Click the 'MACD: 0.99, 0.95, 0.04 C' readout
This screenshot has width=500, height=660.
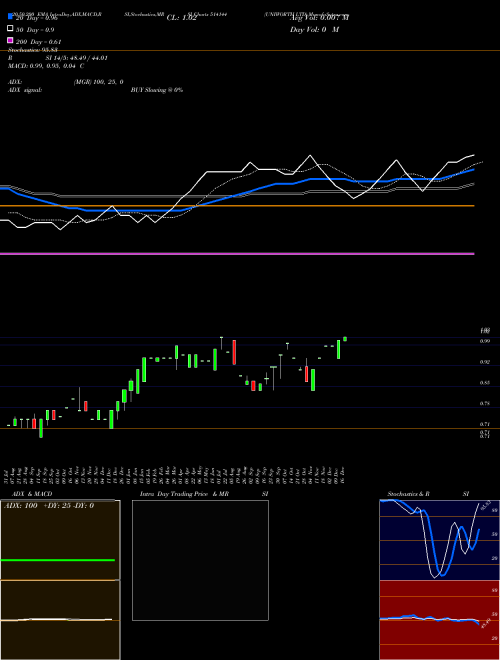[46, 66]
